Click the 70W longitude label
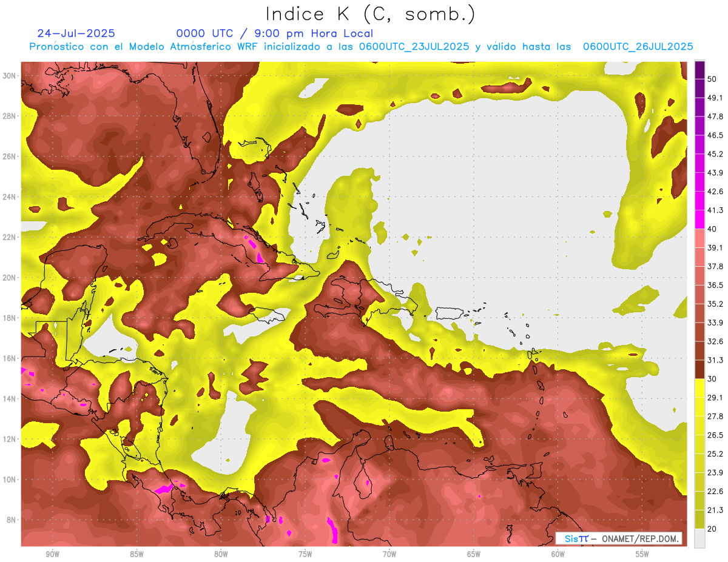 [x=389, y=554]
